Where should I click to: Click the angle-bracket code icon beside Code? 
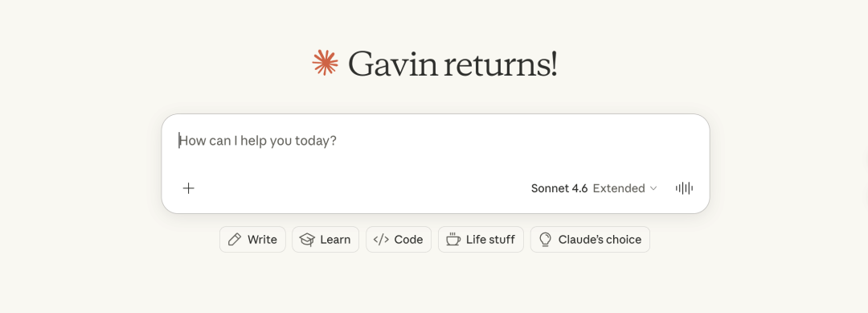coord(381,239)
